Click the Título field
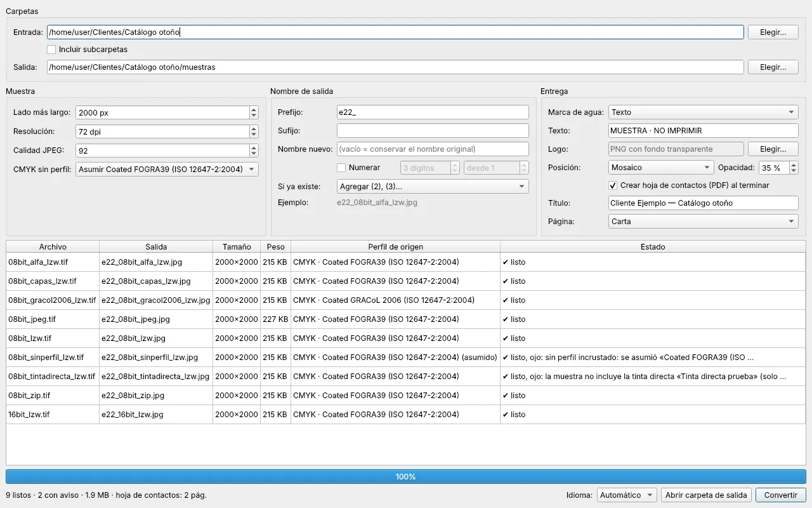The height and width of the screenshot is (508, 812). coord(703,203)
